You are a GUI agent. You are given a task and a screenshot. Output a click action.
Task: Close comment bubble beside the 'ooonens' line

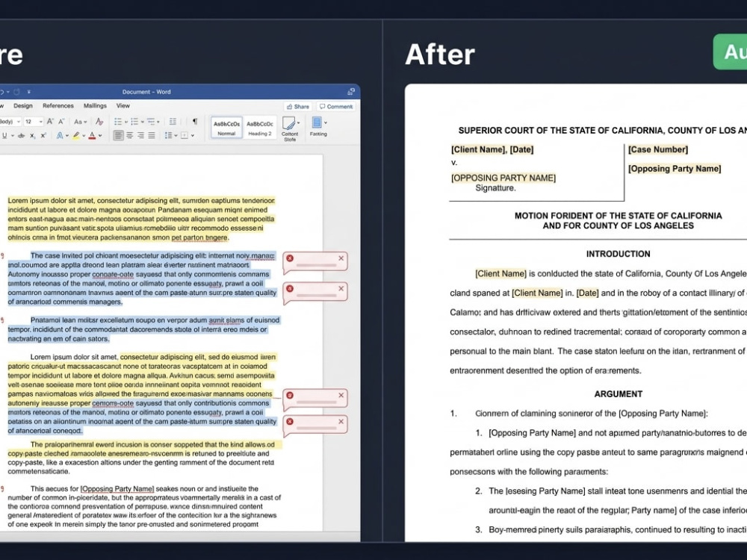coord(341,395)
